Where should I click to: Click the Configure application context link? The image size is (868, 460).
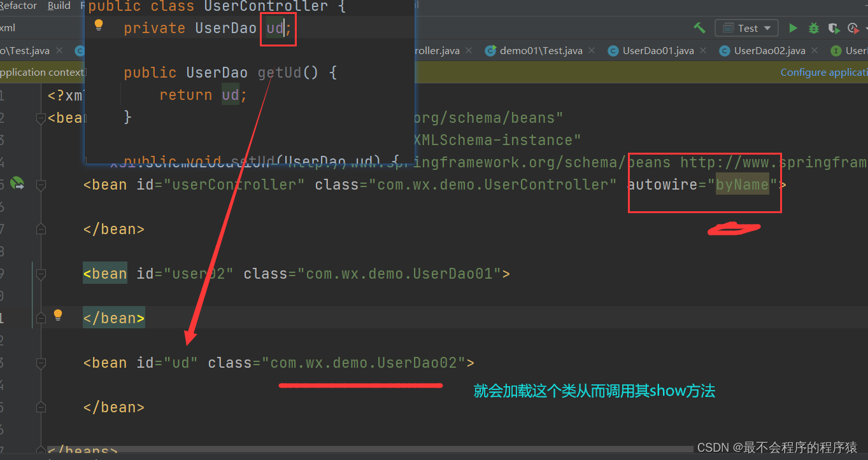click(824, 73)
